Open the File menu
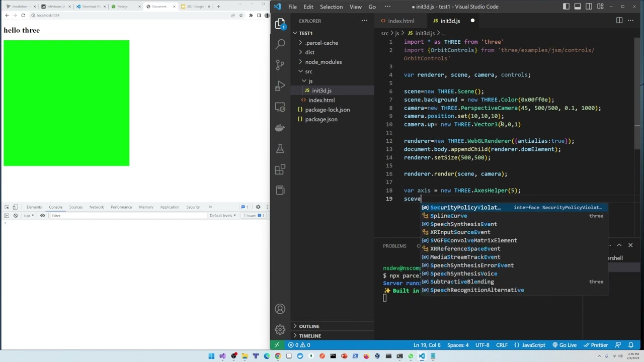 tap(292, 7)
